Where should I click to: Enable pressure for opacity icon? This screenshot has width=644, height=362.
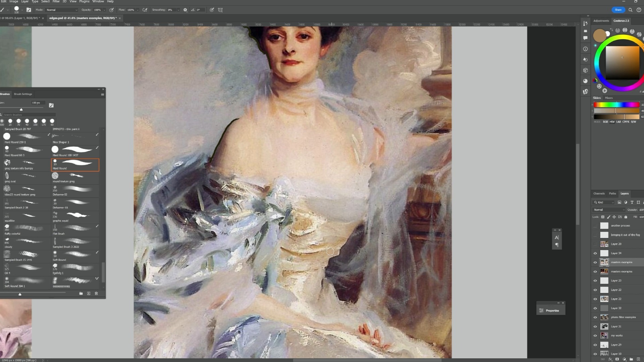(111, 10)
